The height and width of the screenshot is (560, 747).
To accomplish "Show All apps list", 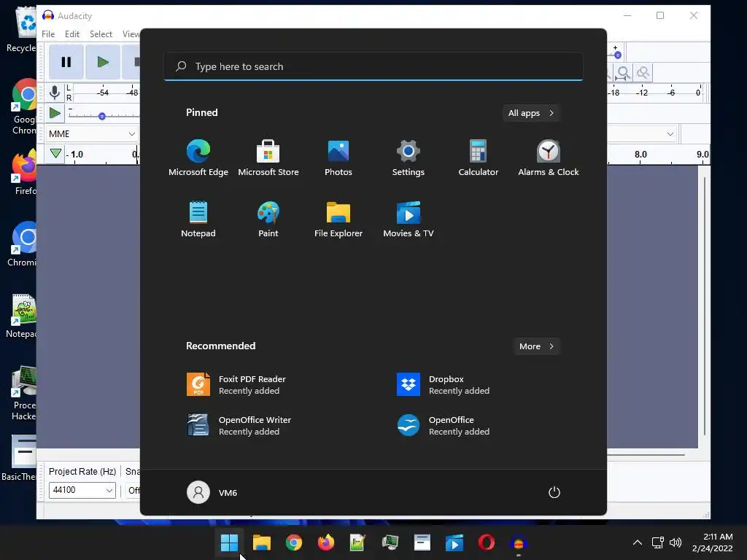I will tap(531, 113).
